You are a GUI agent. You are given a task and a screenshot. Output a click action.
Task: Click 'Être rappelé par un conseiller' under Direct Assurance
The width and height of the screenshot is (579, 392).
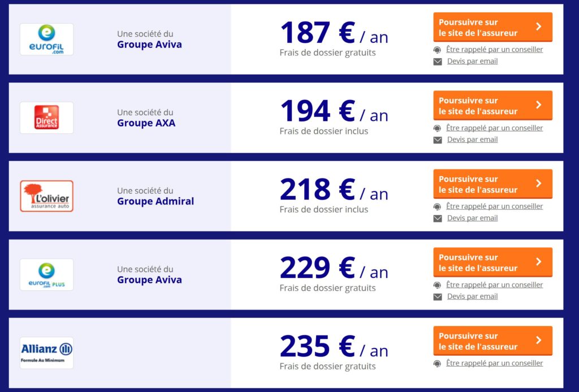point(494,128)
